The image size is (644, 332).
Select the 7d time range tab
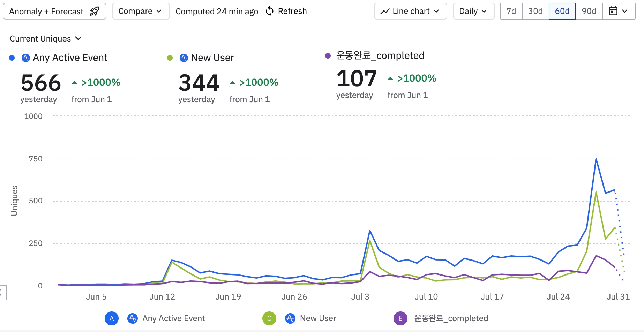click(x=511, y=11)
